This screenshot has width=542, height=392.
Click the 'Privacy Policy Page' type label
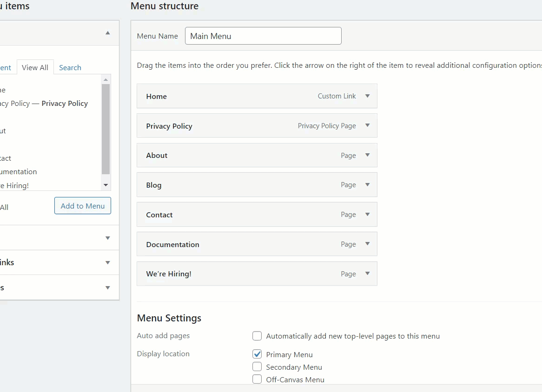327,126
